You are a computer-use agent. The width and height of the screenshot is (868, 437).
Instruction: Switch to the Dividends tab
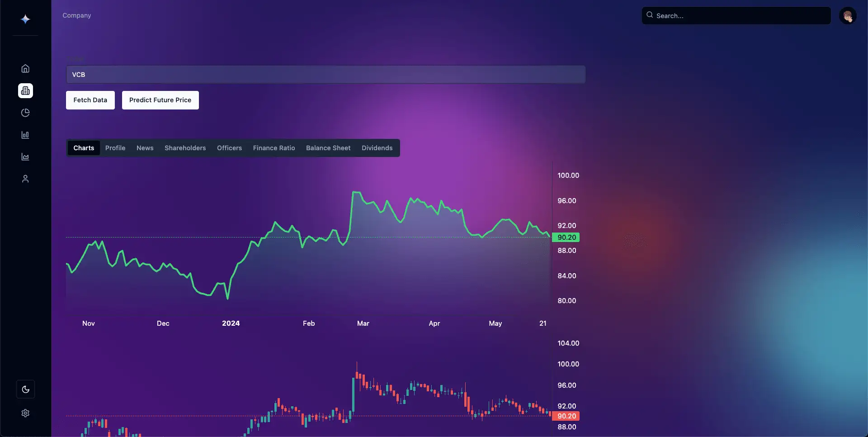(x=377, y=148)
